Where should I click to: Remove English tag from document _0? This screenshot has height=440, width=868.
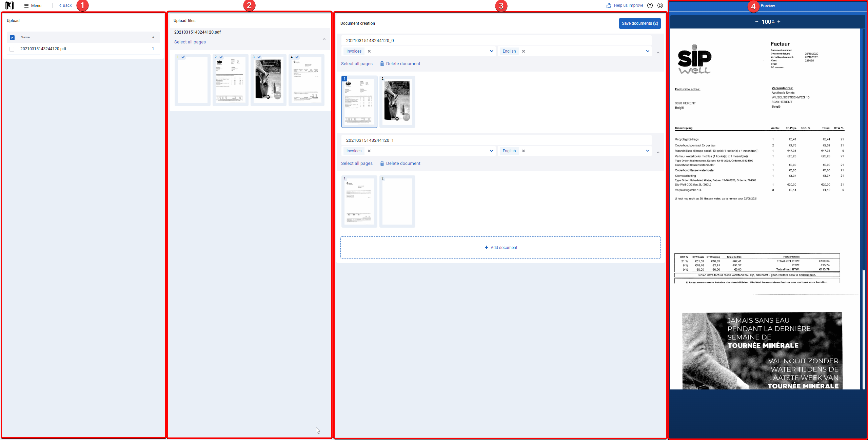coord(524,51)
